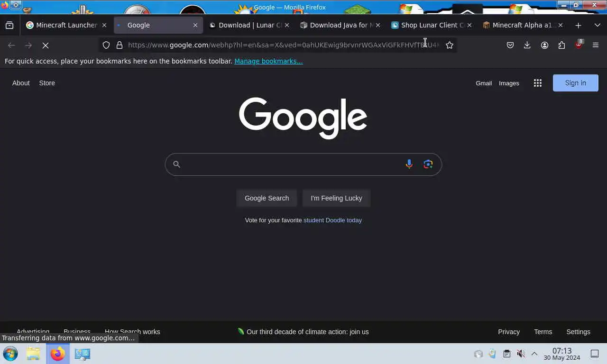Open the Windows Start menu
Image resolution: width=607 pixels, height=364 pixels.
click(10, 354)
